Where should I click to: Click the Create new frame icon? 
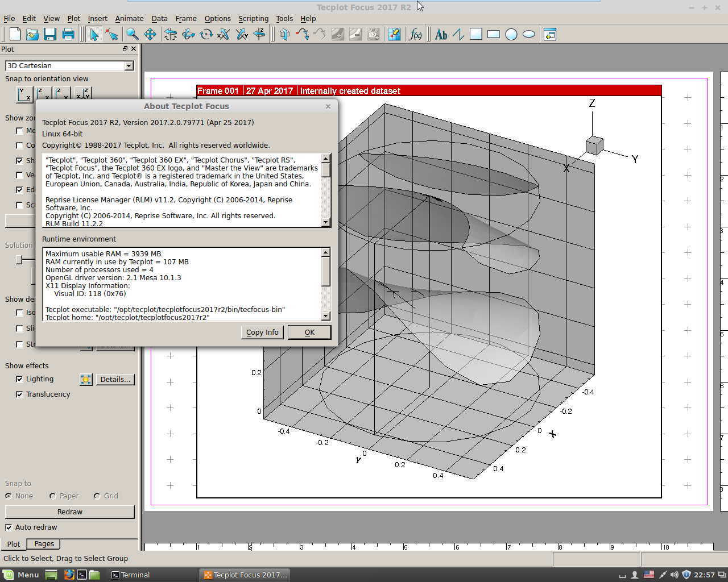point(550,34)
